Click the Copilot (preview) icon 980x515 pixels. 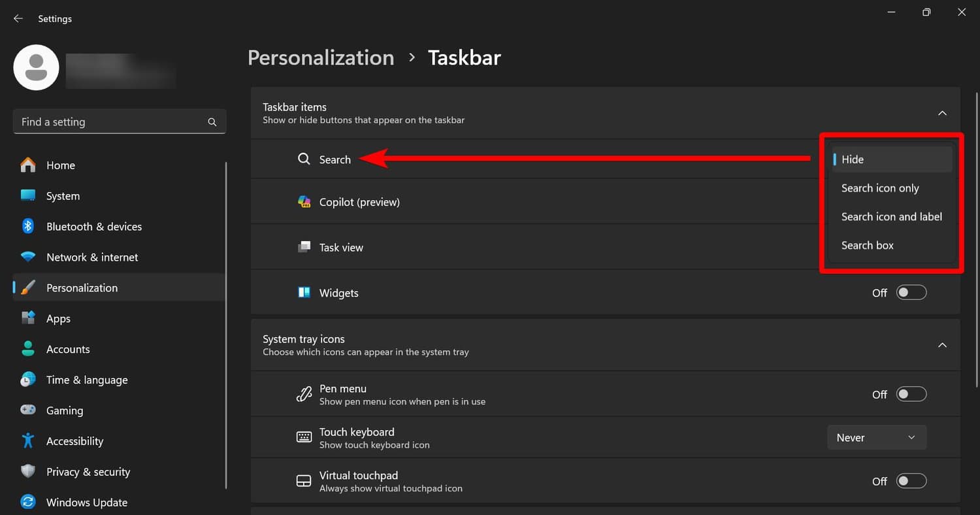pyautogui.click(x=304, y=201)
